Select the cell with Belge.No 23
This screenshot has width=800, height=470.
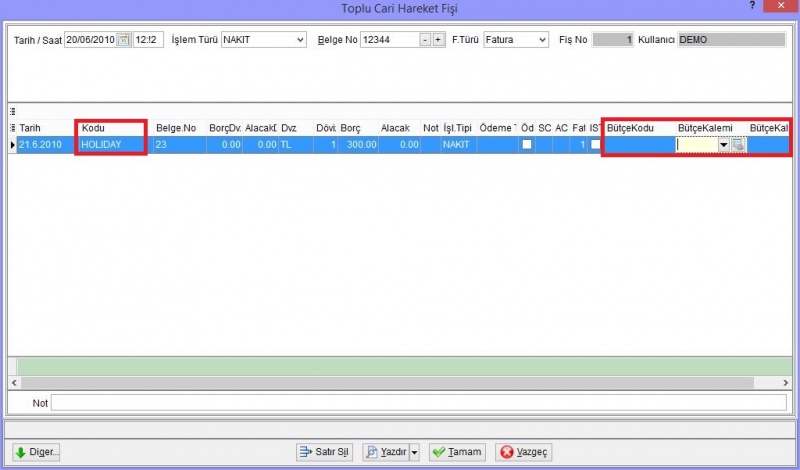pos(180,144)
